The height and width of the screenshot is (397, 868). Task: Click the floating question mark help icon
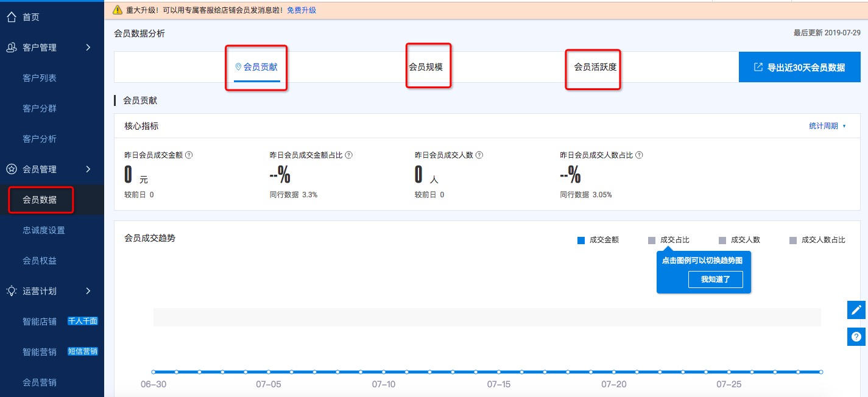point(856,337)
